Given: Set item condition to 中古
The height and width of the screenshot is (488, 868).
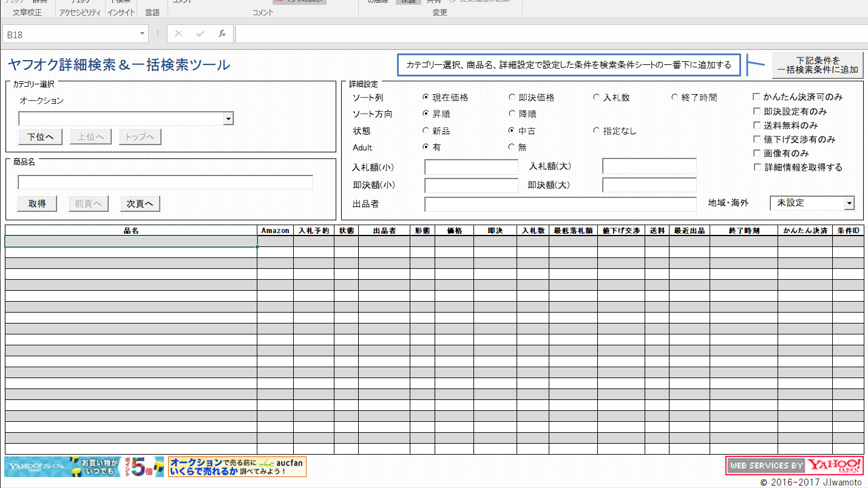Looking at the screenshot, I should [x=512, y=130].
